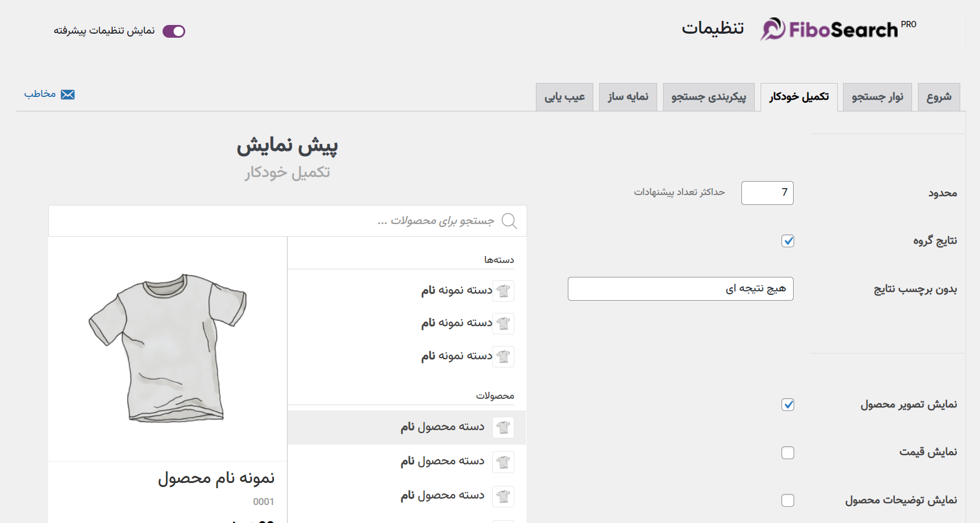Enable the نمایش قیمت checkbox
The width and height of the screenshot is (980, 523).
click(x=788, y=453)
